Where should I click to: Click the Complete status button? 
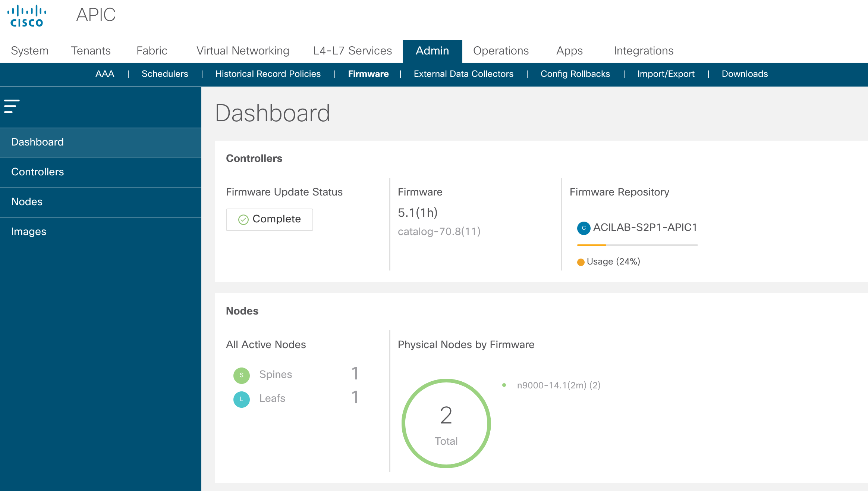coord(270,219)
